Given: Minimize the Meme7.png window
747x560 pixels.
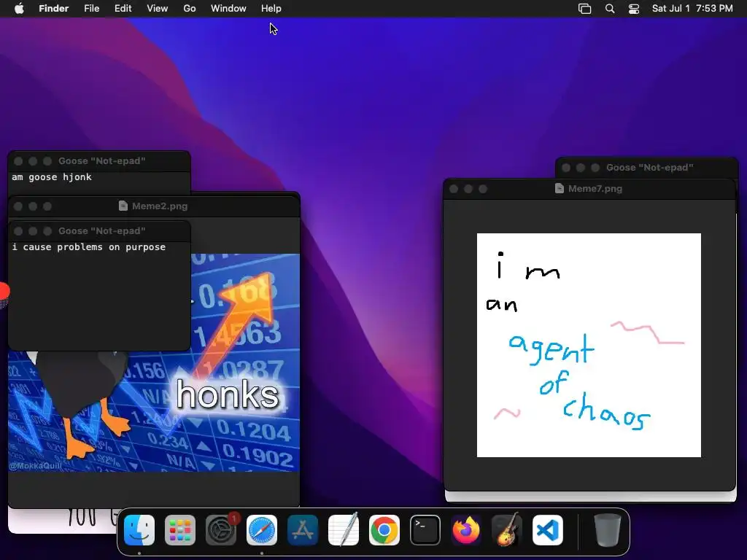Looking at the screenshot, I should 468,189.
